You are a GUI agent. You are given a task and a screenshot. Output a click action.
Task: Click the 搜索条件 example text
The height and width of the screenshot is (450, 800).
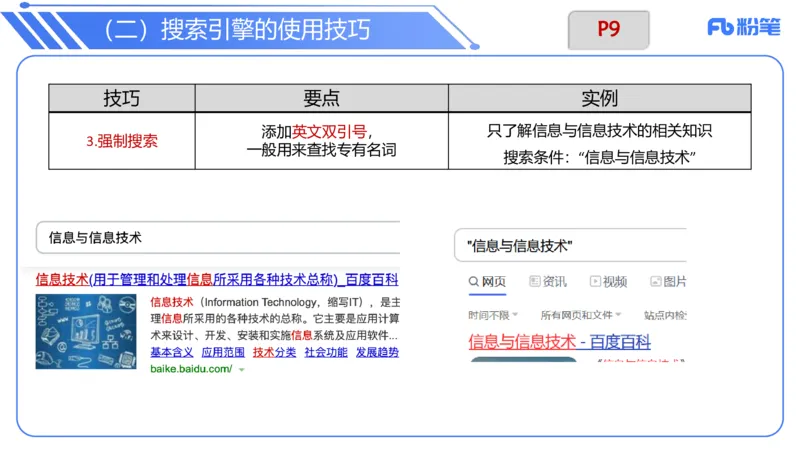pyautogui.click(x=599, y=157)
